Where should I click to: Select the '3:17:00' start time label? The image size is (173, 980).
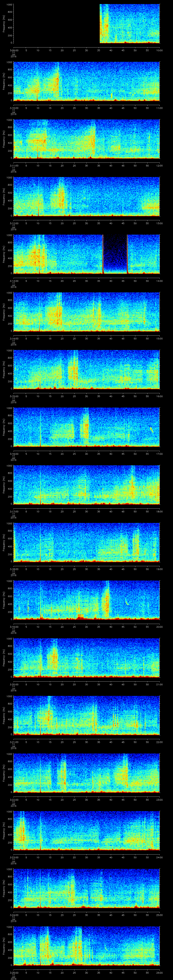[14, 511]
